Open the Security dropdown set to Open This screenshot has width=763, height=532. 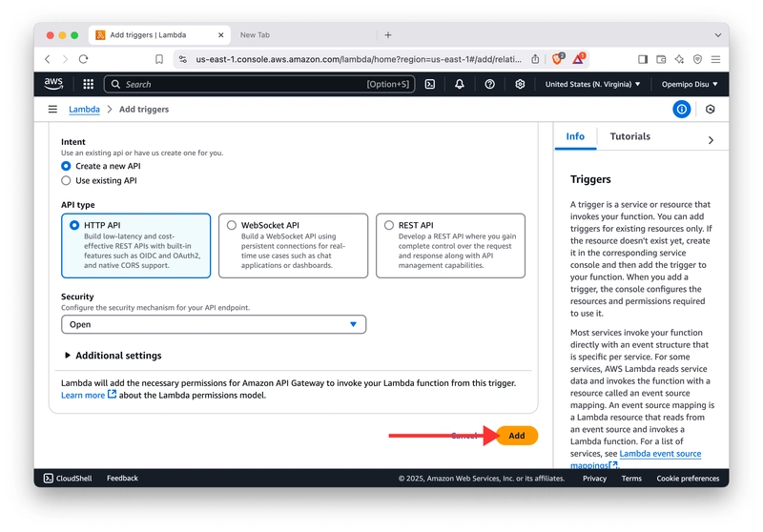(x=214, y=324)
